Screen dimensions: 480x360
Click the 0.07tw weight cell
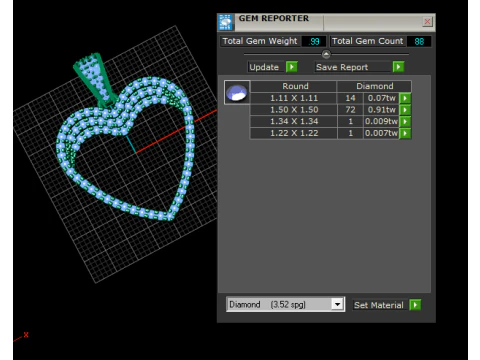point(382,98)
